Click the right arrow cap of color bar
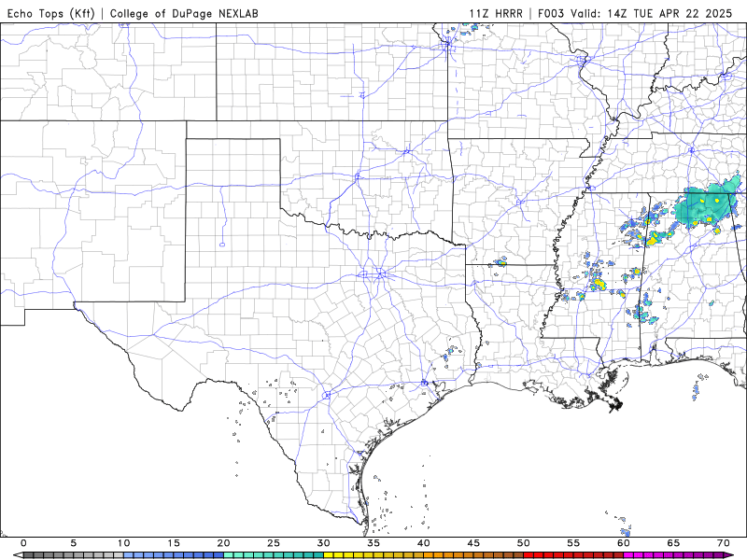Screen dimensions: 747x560 [729, 555]
